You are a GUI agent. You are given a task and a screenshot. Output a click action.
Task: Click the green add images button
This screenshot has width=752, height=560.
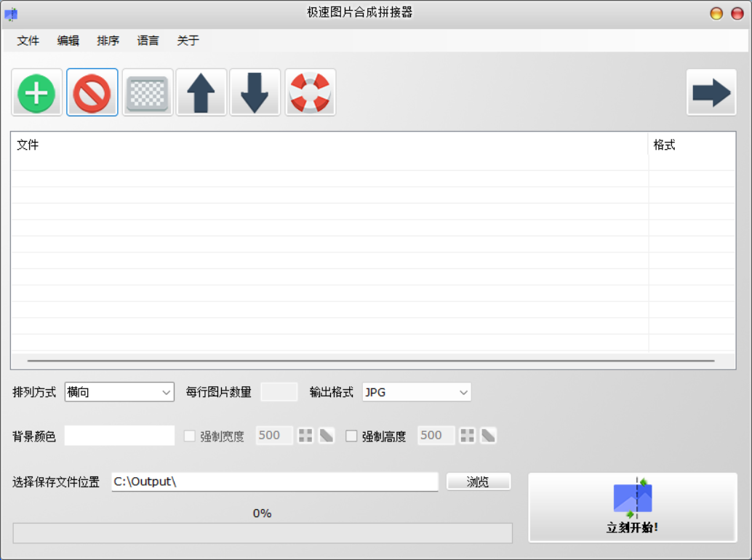[37, 92]
